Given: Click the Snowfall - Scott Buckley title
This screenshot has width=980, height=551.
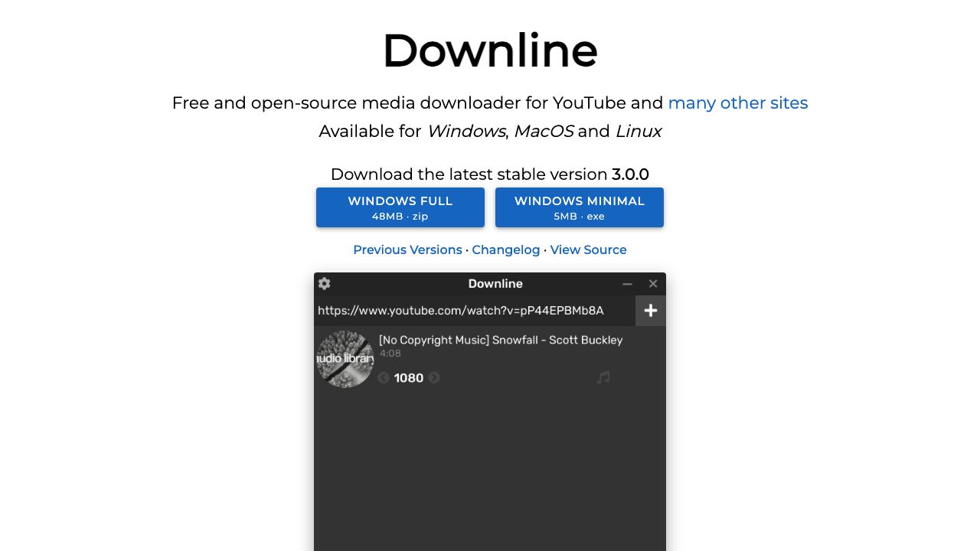Looking at the screenshot, I should [501, 340].
